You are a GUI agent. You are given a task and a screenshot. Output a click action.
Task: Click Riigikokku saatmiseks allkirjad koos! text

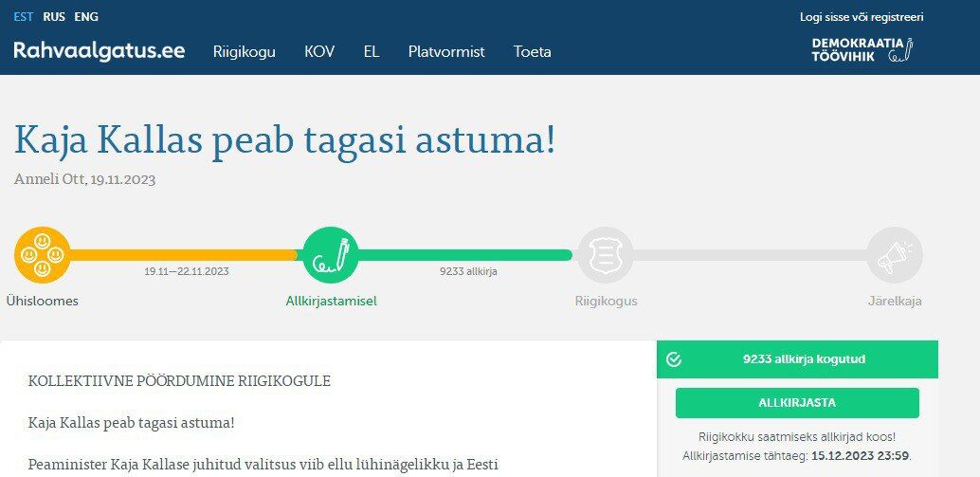click(x=797, y=437)
